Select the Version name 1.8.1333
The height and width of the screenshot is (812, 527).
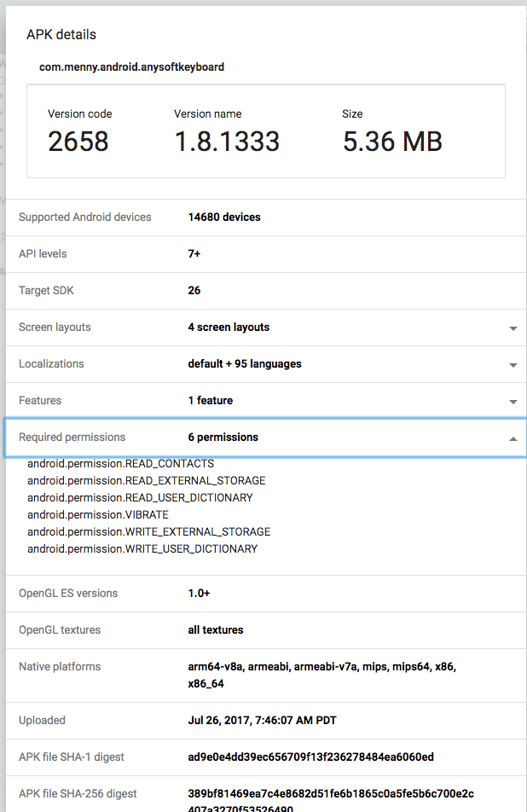(226, 142)
